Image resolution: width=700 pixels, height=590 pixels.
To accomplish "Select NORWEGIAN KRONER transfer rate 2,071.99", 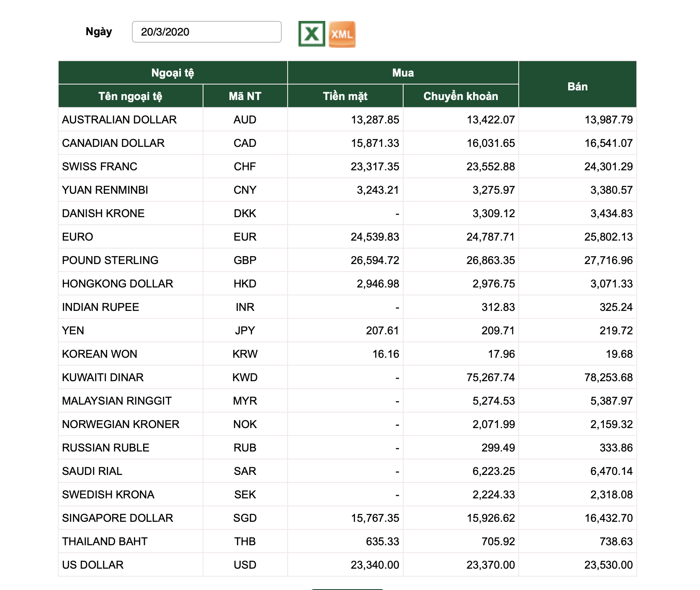I will point(494,424).
